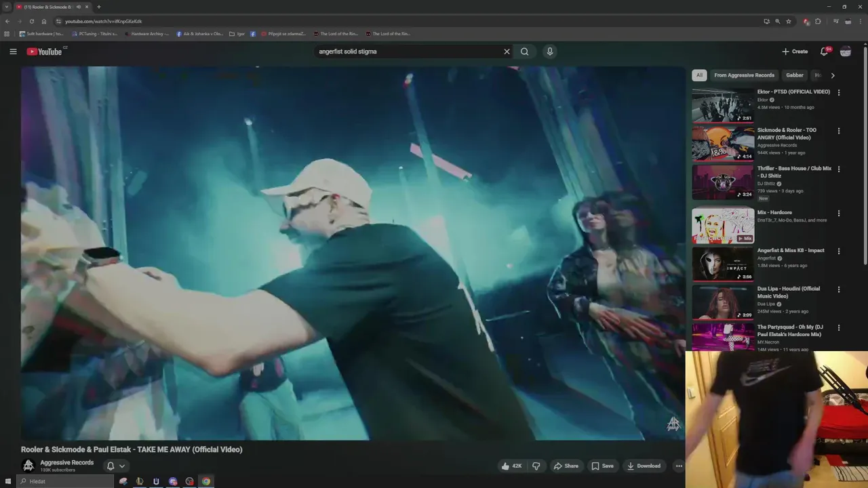868x488 pixels.
Task: Open the TOO ANGRY video thumbnail
Action: pos(723,143)
